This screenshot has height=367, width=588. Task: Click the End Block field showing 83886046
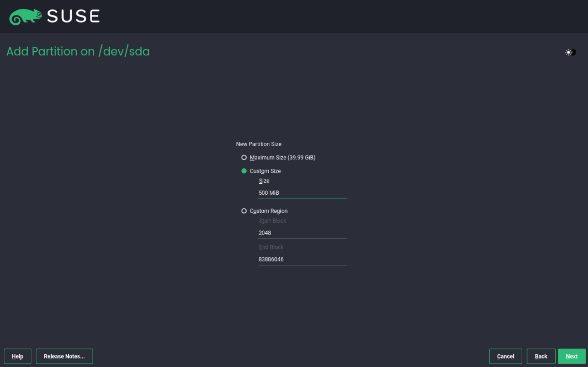[x=302, y=259]
